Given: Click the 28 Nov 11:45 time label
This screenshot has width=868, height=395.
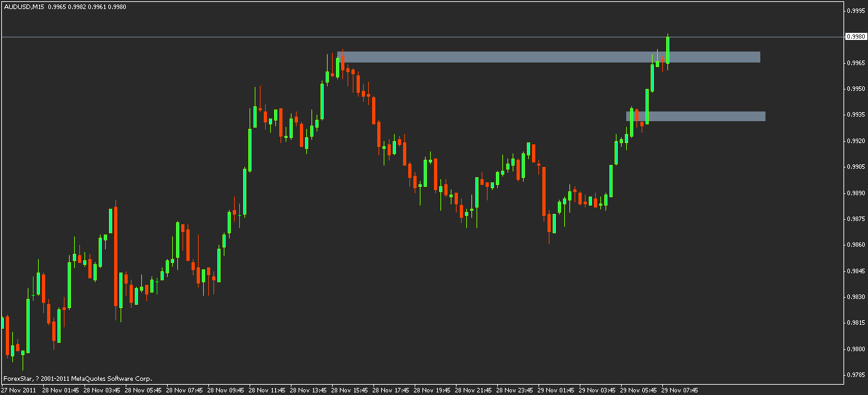Looking at the screenshot, I should click(267, 390).
